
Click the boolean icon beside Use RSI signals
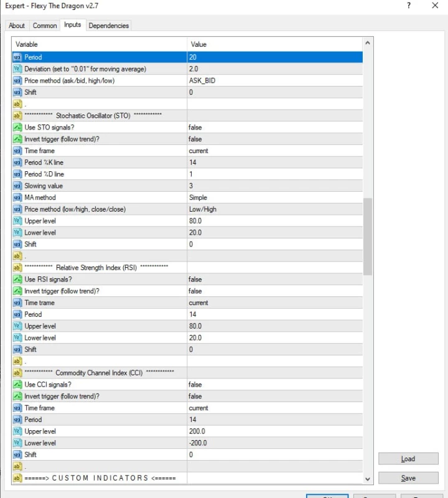pos(17,280)
